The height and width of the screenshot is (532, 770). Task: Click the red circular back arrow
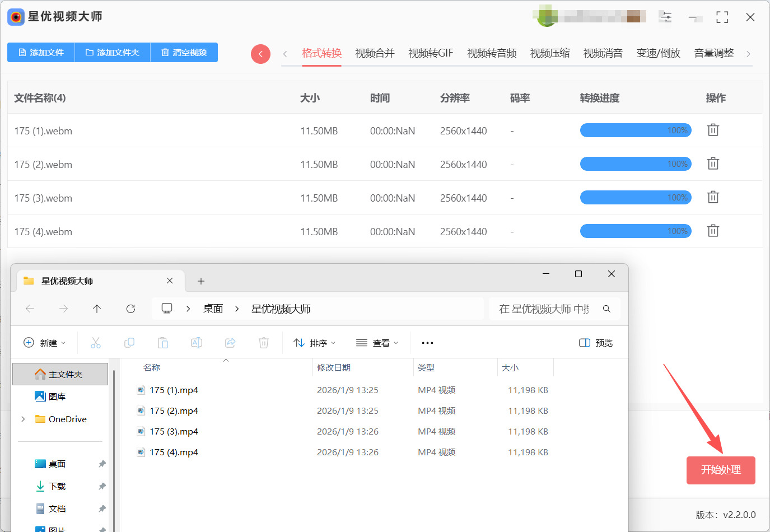click(260, 54)
